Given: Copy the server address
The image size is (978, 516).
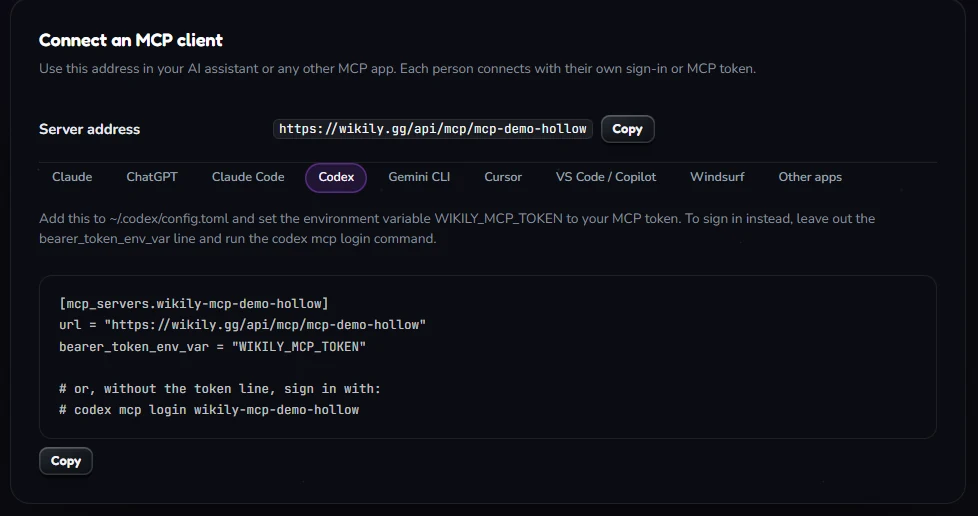Looking at the screenshot, I should (x=627, y=129).
